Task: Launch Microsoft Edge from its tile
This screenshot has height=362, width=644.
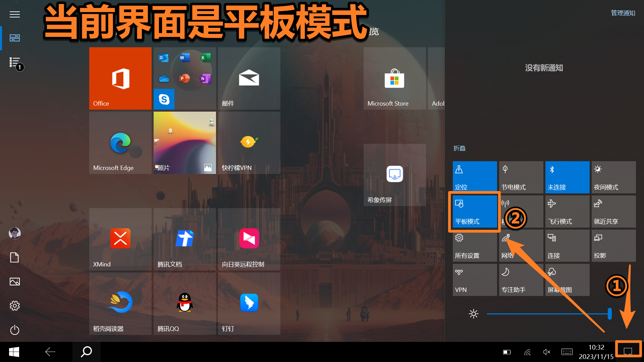Action: point(120,142)
